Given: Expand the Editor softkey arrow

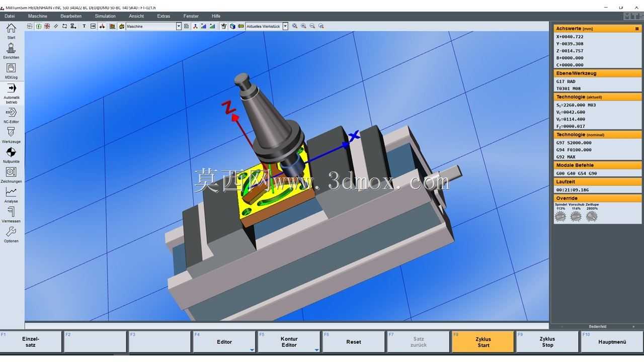Looking at the screenshot, I should pos(252,350).
